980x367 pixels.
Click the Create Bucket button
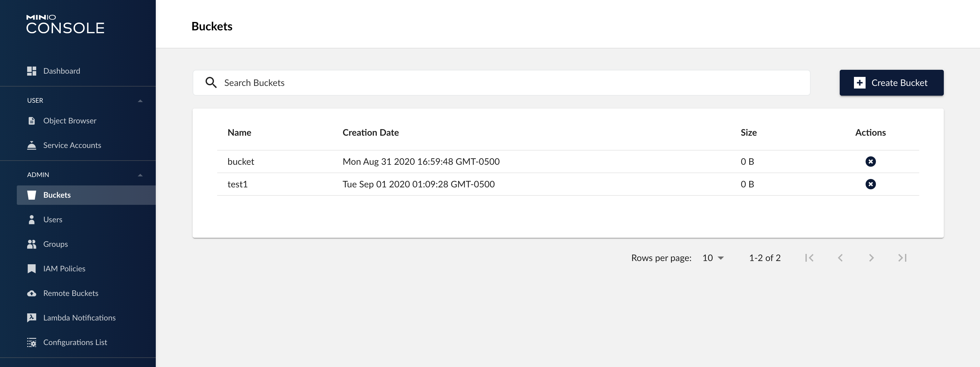[891, 83]
